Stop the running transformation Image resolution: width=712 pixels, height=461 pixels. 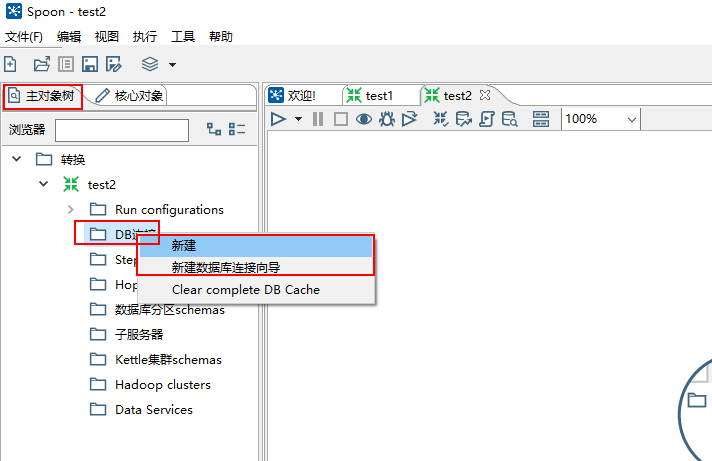click(x=341, y=119)
